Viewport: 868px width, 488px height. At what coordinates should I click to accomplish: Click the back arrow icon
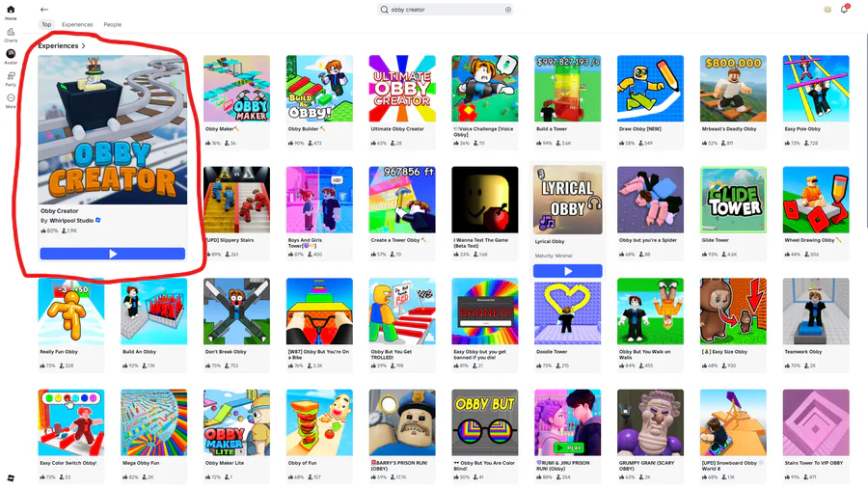[x=44, y=10]
